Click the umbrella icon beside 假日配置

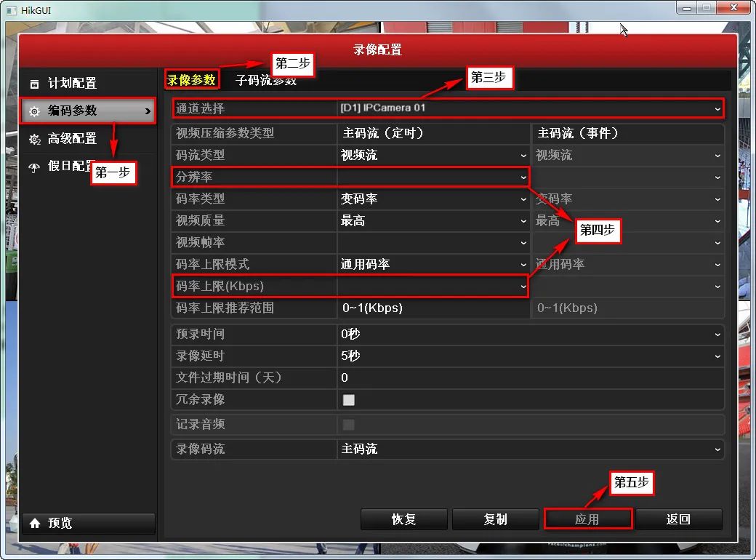[34, 167]
